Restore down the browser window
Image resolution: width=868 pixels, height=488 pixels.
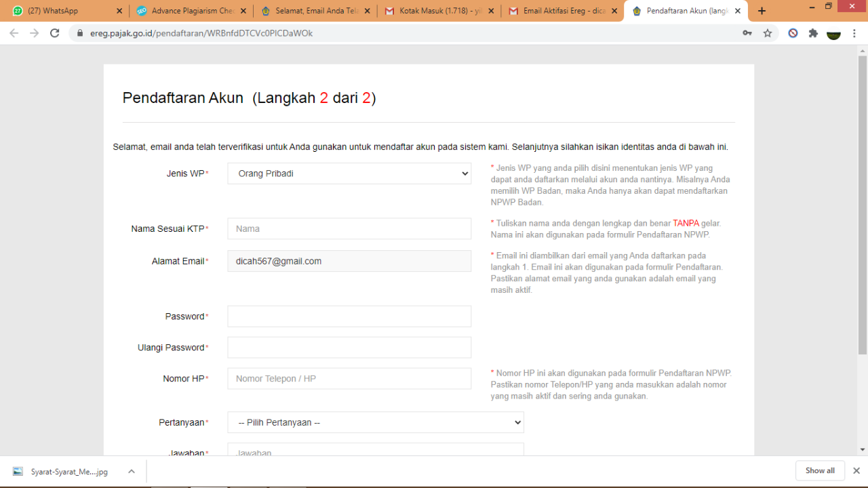828,6
